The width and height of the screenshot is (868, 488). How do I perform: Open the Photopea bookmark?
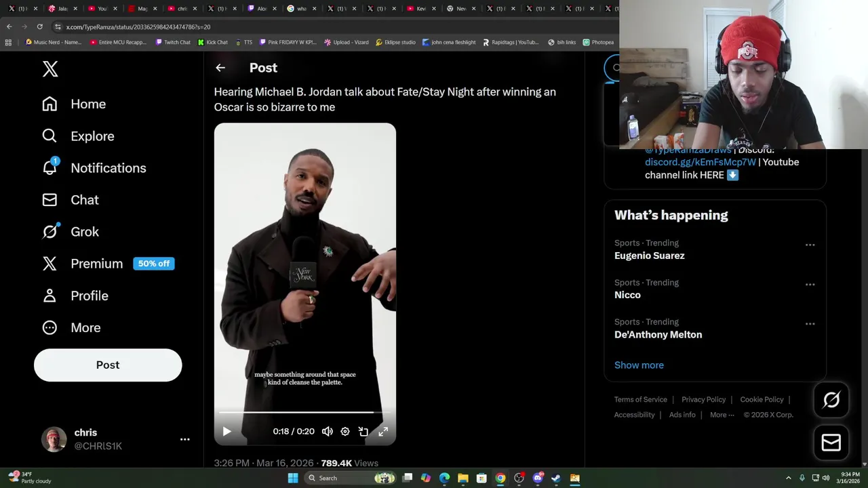pos(598,42)
